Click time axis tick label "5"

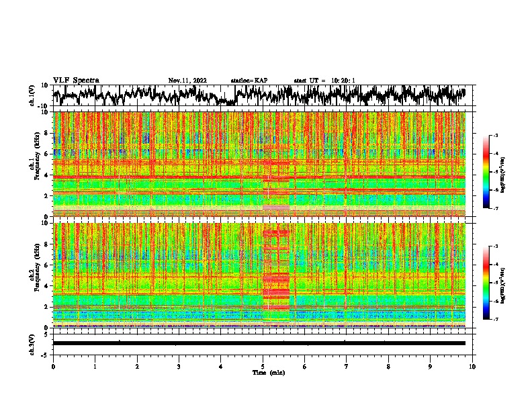pos(263,366)
